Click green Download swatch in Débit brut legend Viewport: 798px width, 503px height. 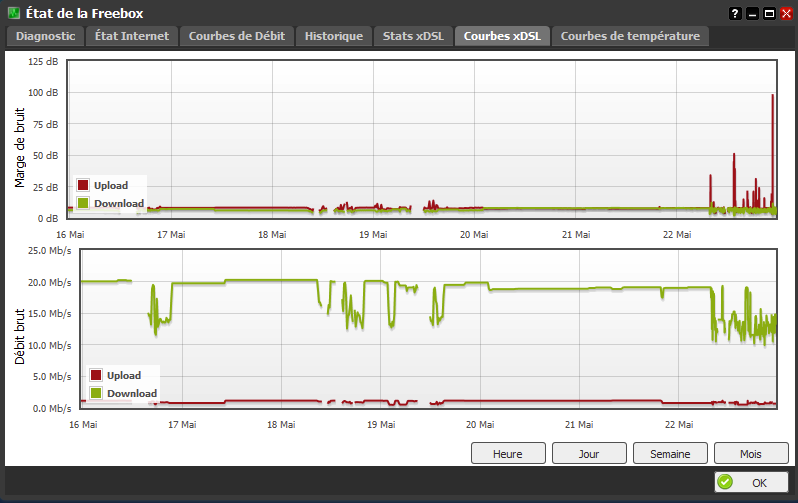click(x=96, y=393)
